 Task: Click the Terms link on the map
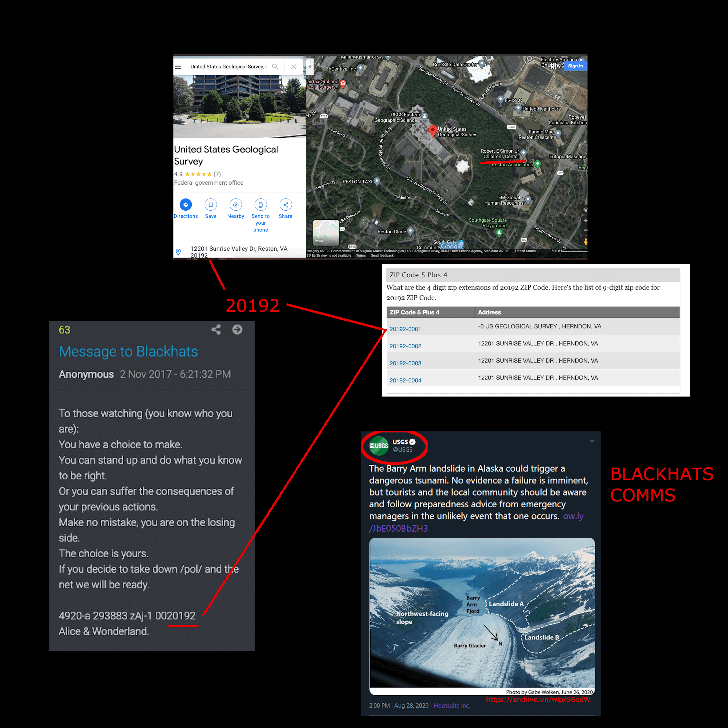[x=361, y=256]
